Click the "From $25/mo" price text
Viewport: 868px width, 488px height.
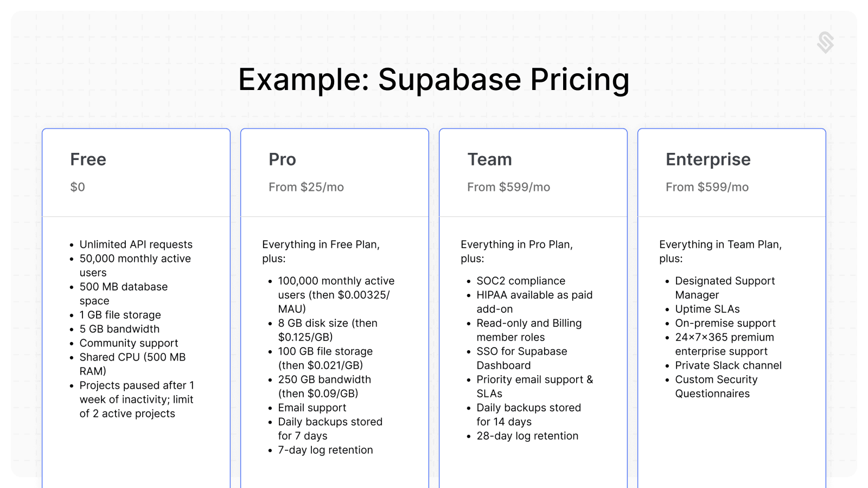306,187
